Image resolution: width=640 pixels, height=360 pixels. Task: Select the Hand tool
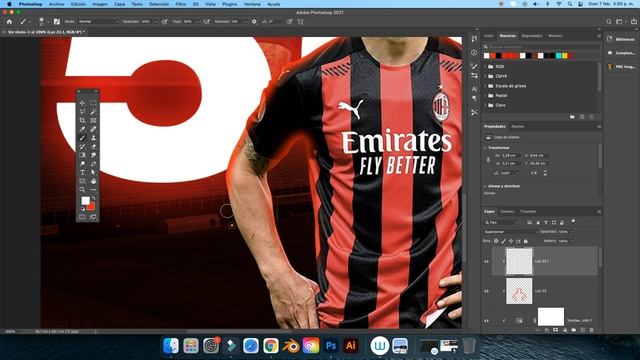tap(93, 181)
